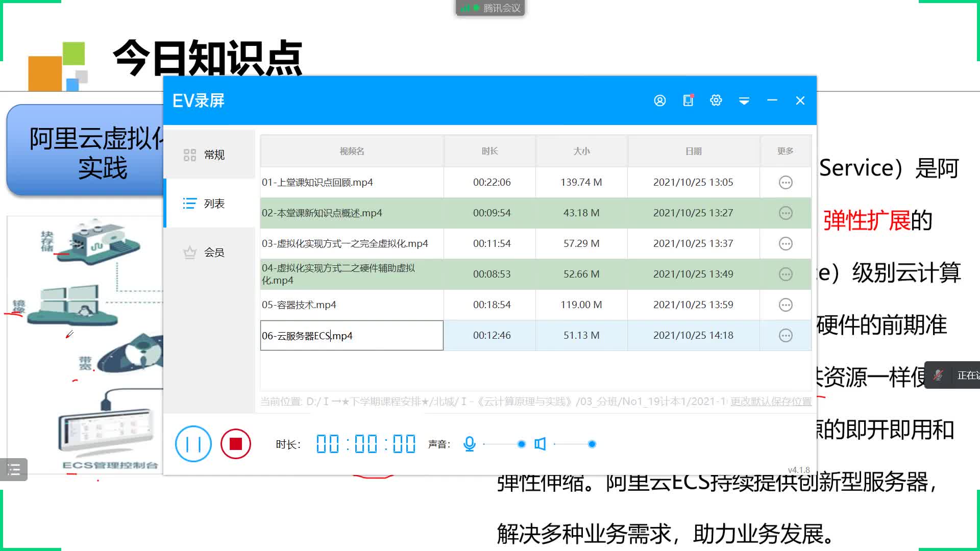Open more options for 04-虚拟化实现方式二 video

[786, 274]
